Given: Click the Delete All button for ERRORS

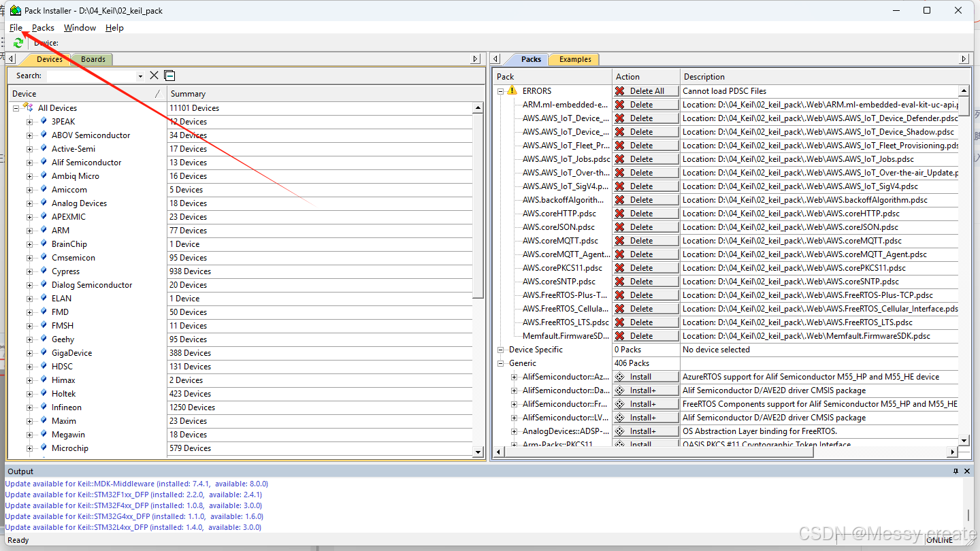Looking at the screenshot, I should (646, 90).
